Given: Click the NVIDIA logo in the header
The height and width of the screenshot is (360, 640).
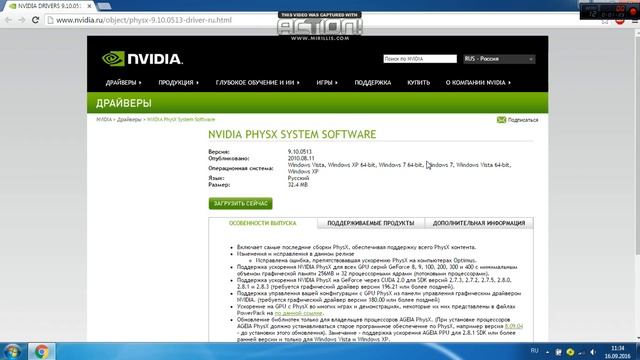Looking at the screenshot, I should (x=142, y=59).
